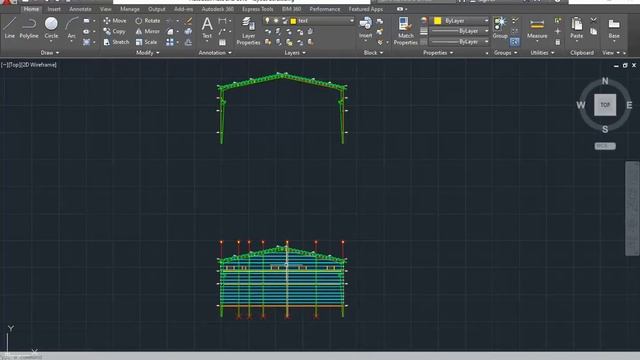Click the [2D Wireframe] visual style label
640x360 pixels.
pyautogui.click(x=38, y=64)
